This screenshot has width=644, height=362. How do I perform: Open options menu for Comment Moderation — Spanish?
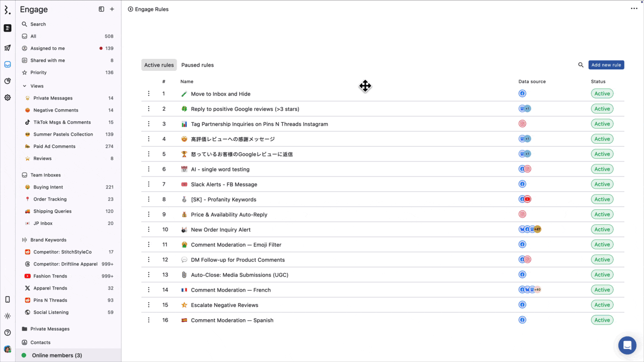coord(148,320)
